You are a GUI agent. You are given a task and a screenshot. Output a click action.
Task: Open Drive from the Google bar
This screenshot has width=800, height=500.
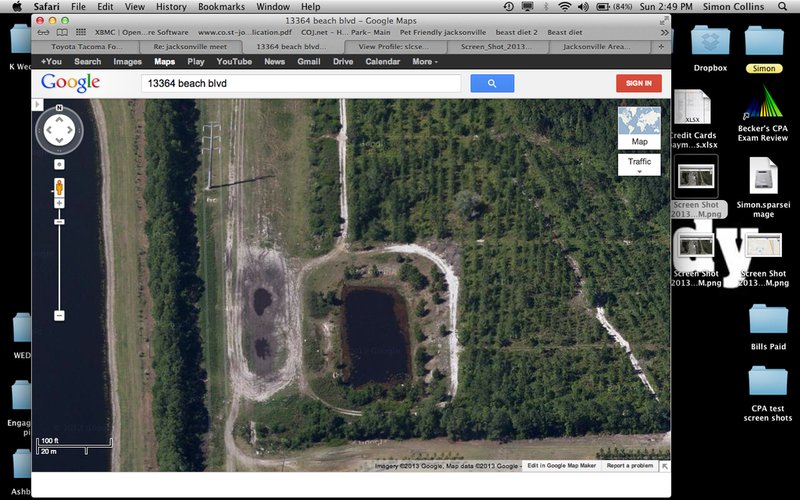(x=343, y=61)
